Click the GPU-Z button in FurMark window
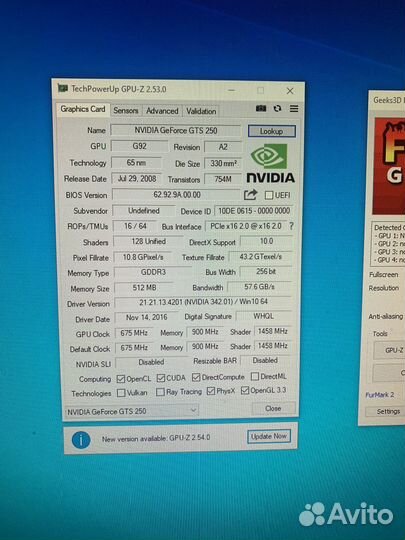The image size is (405, 540). pos(390,350)
